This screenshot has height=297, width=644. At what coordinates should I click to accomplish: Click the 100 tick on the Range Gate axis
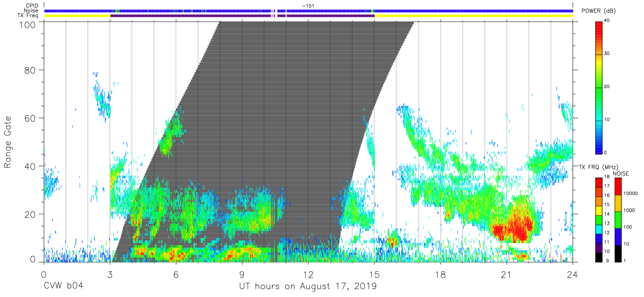(28, 24)
